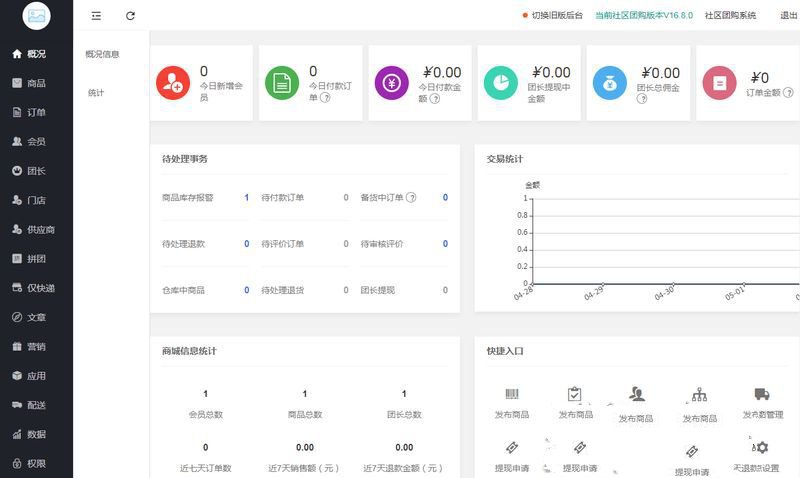
Task: Click the 待审核评价 count
Action: 445,244
